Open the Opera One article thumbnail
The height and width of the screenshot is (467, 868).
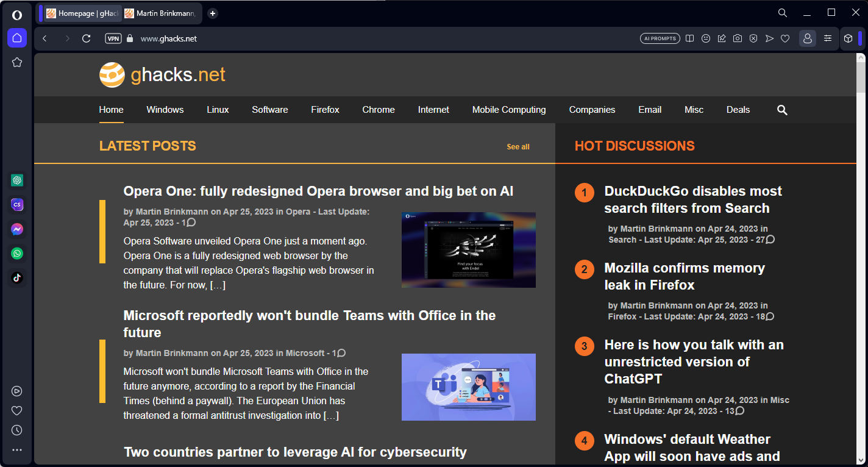[x=468, y=249]
